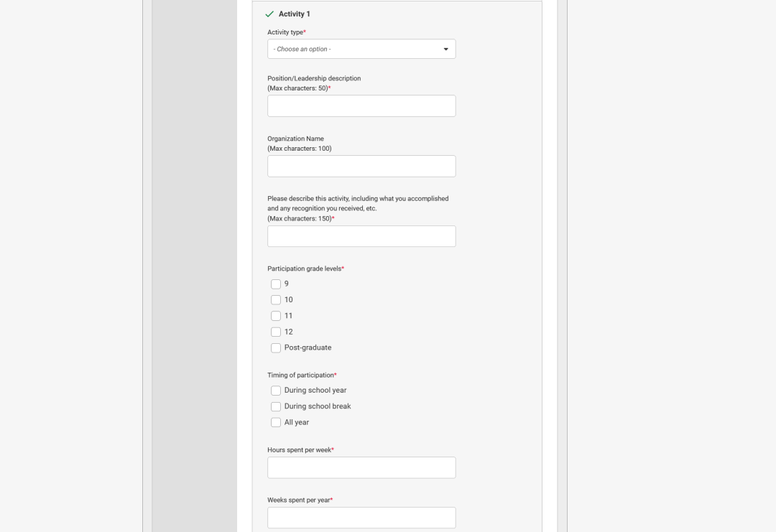Check the grade 12 checkbox

click(x=276, y=332)
